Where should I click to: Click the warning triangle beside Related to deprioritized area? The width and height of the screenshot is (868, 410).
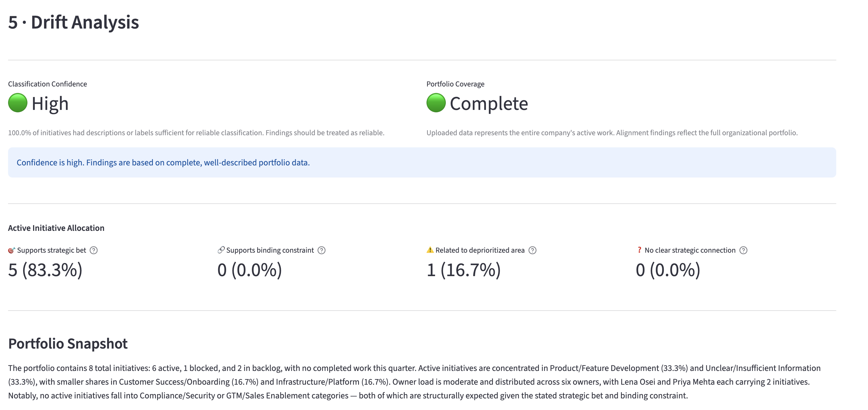[430, 250]
